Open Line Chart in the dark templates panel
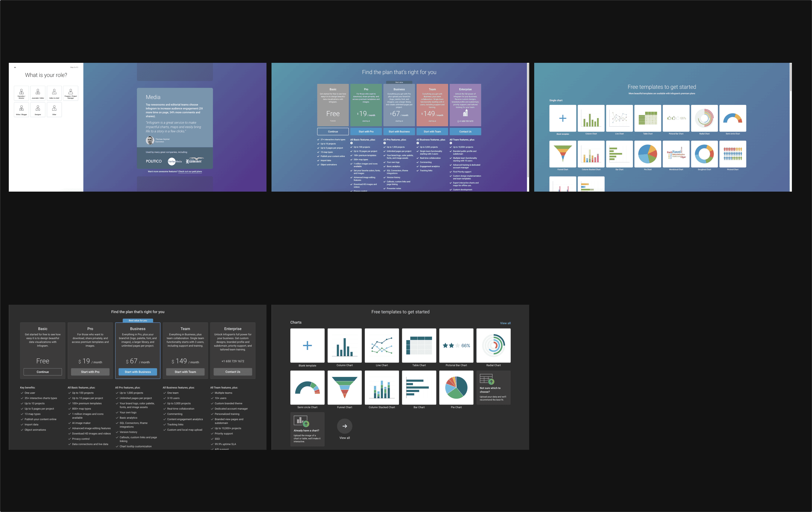The width and height of the screenshot is (812, 512). [382, 346]
